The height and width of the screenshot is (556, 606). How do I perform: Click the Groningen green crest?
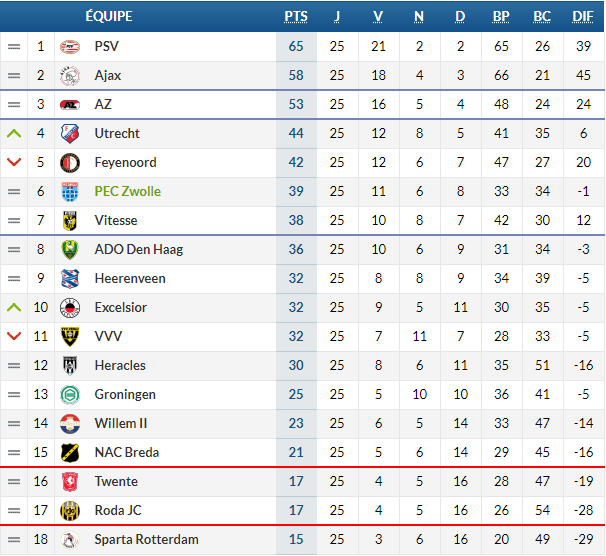point(70,394)
